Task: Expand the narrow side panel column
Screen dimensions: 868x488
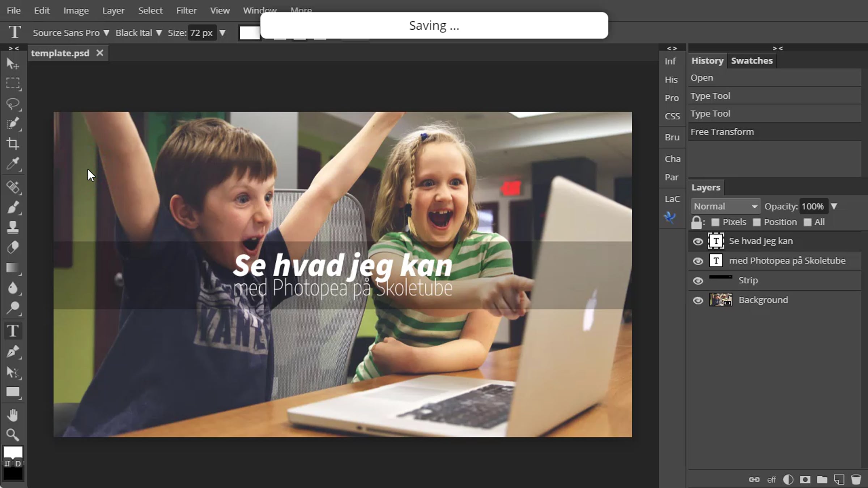Action: 672,48
